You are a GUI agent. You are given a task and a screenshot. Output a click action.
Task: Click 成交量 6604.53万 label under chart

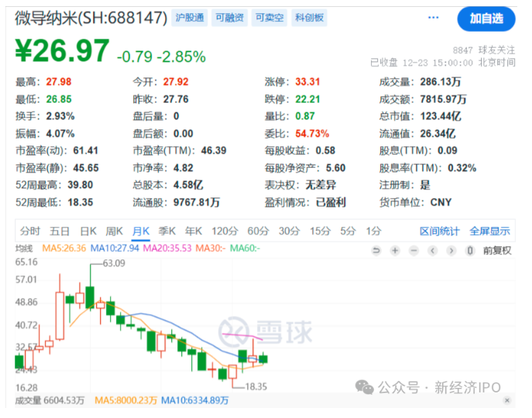coord(50,400)
